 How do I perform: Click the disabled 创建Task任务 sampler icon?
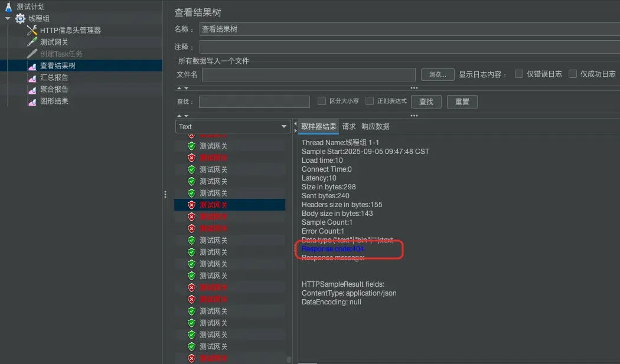[x=32, y=54]
